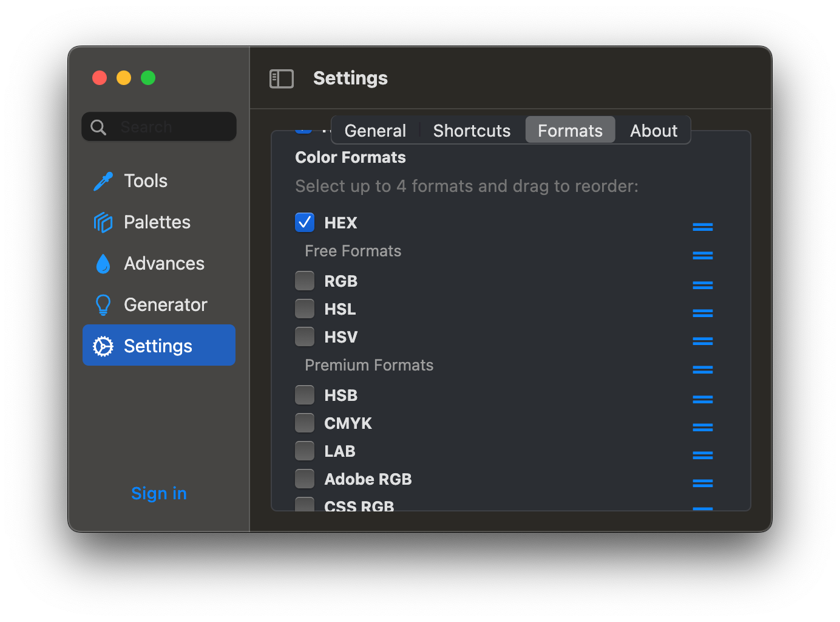The image size is (840, 622).
Task: Switch to the General tab
Action: point(375,131)
